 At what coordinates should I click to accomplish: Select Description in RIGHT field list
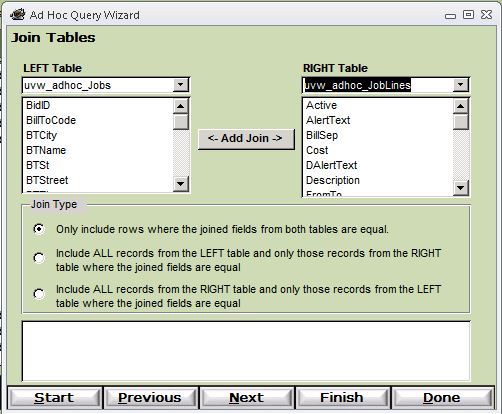click(x=333, y=180)
